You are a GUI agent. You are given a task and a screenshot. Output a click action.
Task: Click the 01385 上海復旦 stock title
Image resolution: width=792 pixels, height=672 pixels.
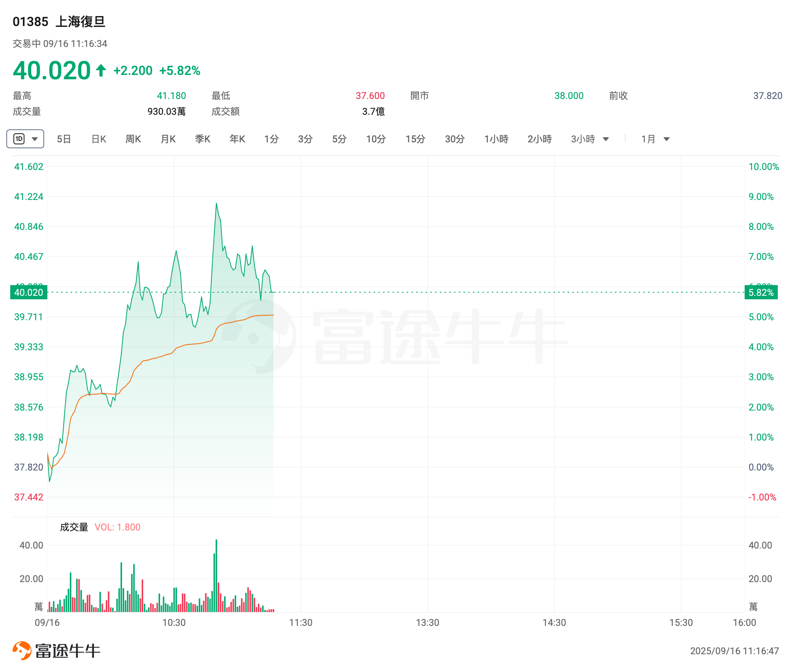pyautogui.click(x=59, y=22)
